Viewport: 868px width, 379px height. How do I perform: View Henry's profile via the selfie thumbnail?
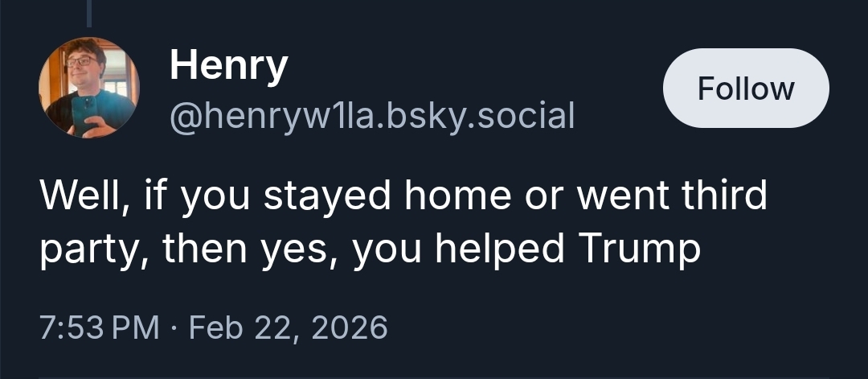click(x=89, y=88)
